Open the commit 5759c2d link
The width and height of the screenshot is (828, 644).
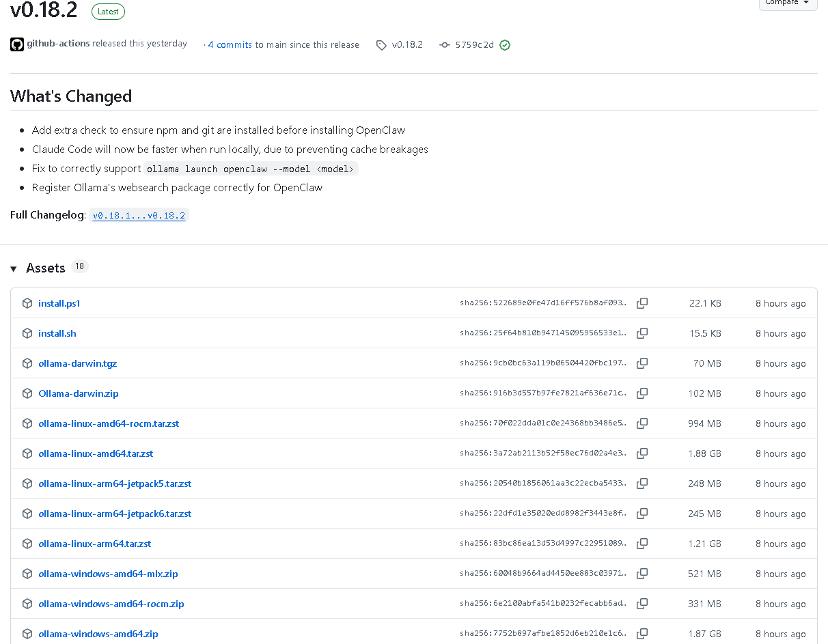[474, 45]
